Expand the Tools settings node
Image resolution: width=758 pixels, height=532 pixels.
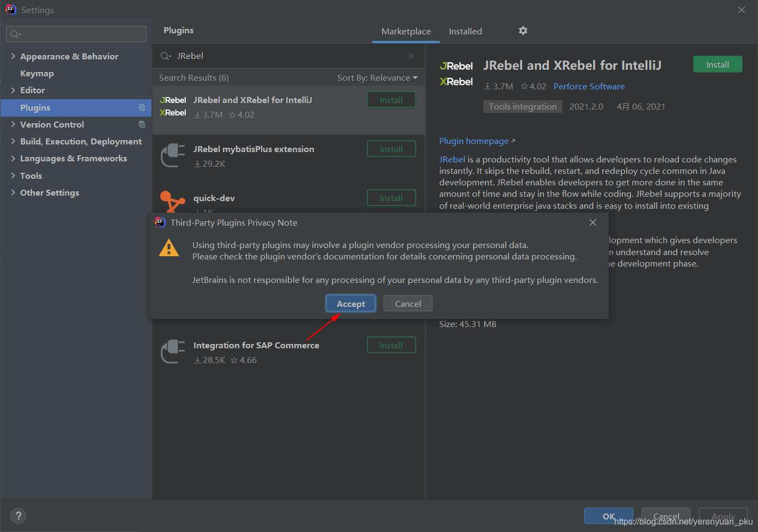[x=13, y=176]
